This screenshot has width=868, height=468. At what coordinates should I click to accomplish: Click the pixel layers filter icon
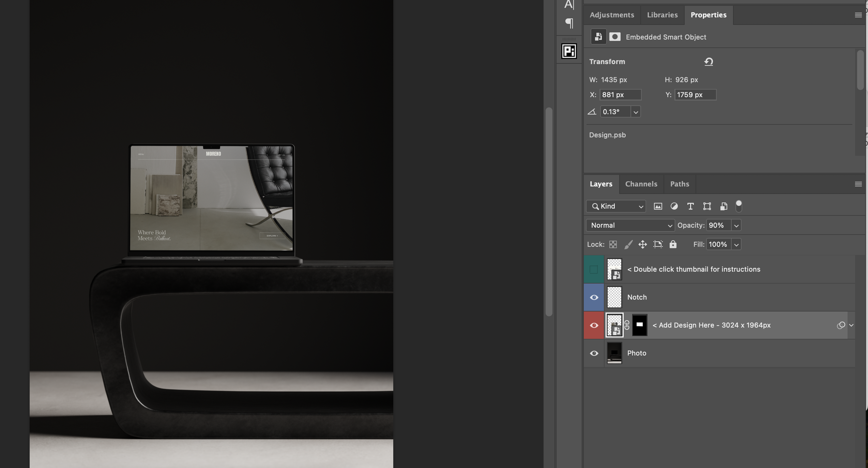658,206
